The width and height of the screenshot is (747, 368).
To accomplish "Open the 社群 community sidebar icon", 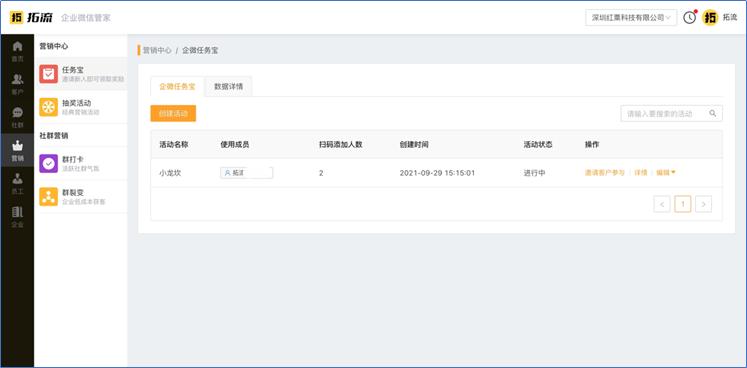I will [17, 117].
